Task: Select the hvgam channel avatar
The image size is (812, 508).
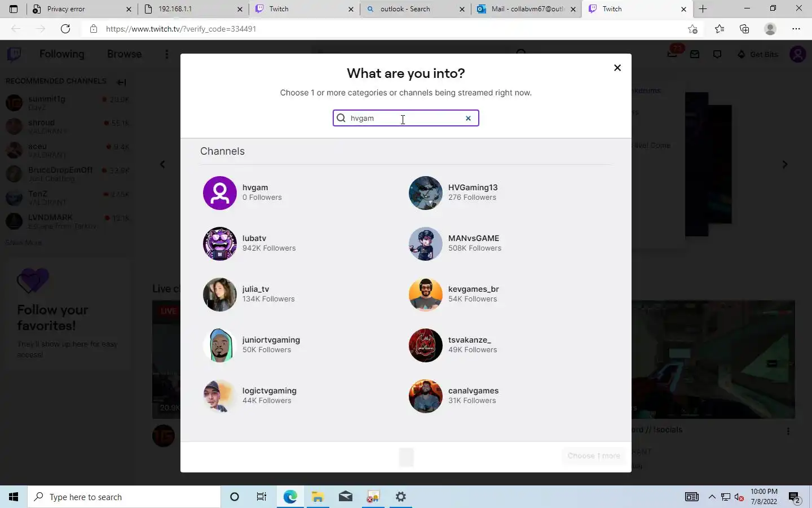Action: click(x=220, y=193)
